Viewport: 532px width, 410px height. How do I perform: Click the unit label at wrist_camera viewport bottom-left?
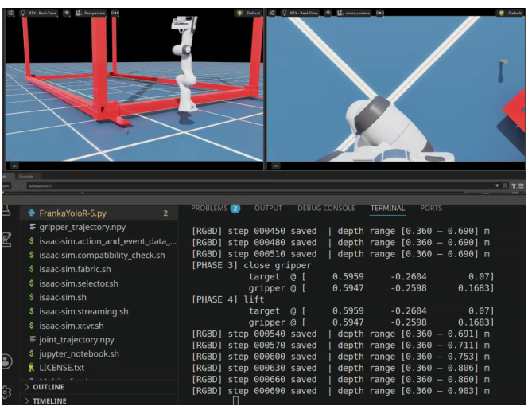[x=276, y=166]
